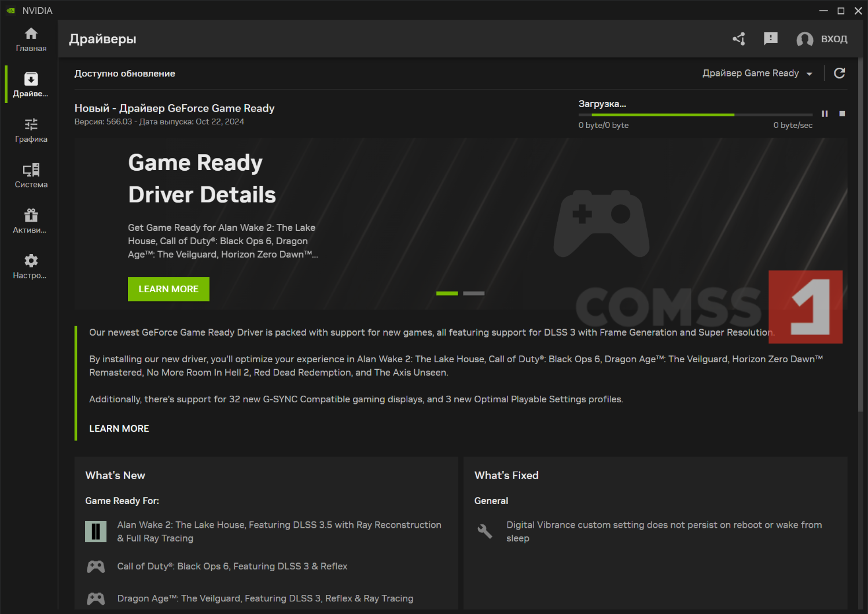This screenshot has width=868, height=614.
Task: Click the LEARN MORE text link
Action: 119,428
